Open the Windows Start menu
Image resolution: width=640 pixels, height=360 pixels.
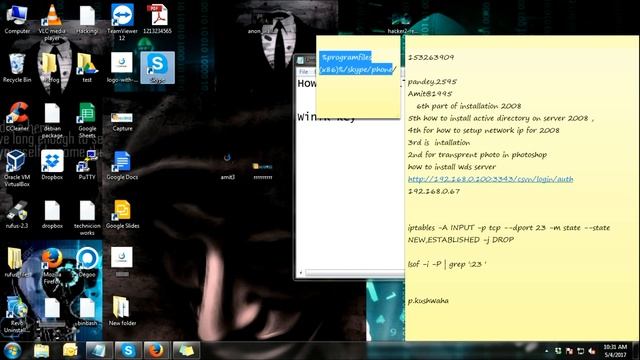coord(12,351)
